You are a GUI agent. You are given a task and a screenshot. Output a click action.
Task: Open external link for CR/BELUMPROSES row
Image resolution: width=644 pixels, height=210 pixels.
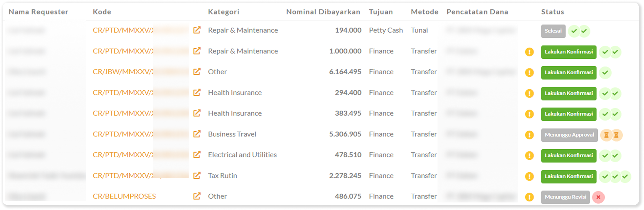coord(197,196)
